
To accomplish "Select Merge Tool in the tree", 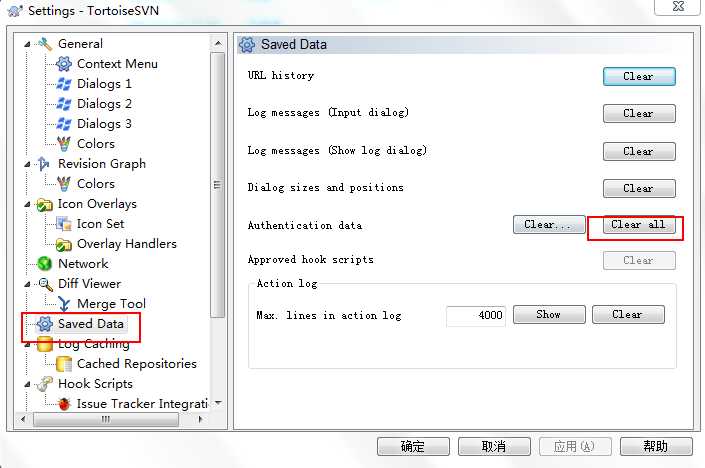I will [x=112, y=304].
